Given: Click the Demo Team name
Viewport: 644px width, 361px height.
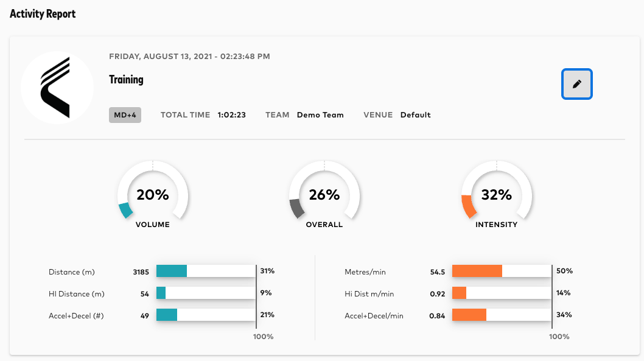Looking at the screenshot, I should pos(320,115).
